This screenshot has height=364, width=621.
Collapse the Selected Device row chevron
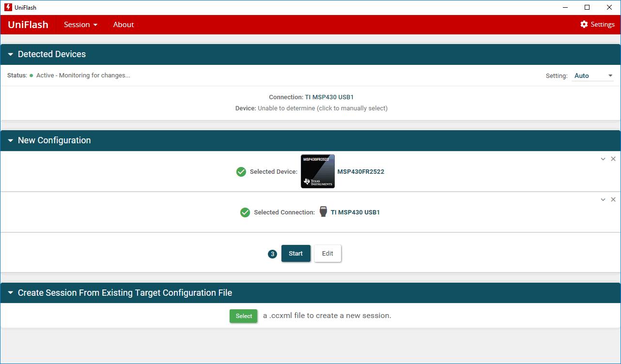point(603,159)
